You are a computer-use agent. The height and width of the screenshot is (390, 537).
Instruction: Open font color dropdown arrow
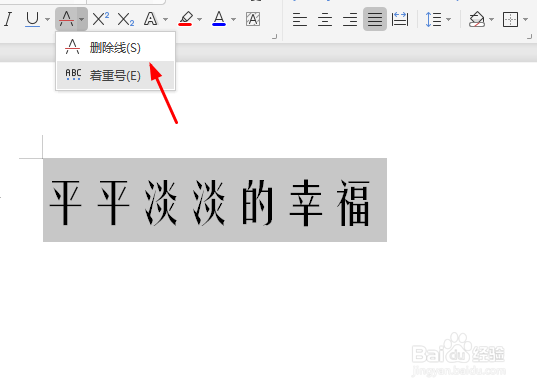pos(234,19)
